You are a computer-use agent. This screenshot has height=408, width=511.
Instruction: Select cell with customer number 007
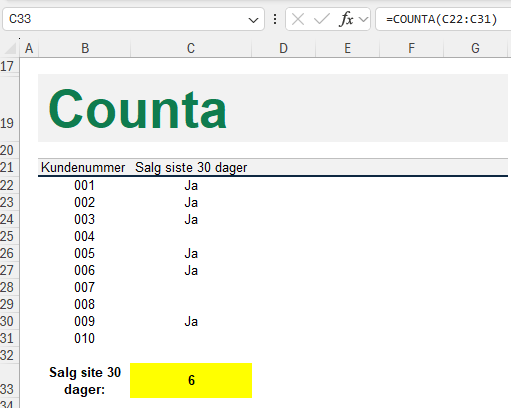85,287
